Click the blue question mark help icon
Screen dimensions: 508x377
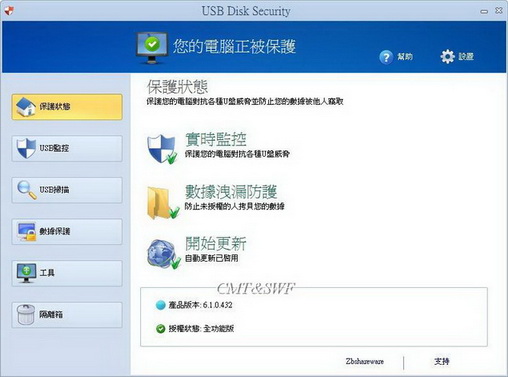click(386, 57)
